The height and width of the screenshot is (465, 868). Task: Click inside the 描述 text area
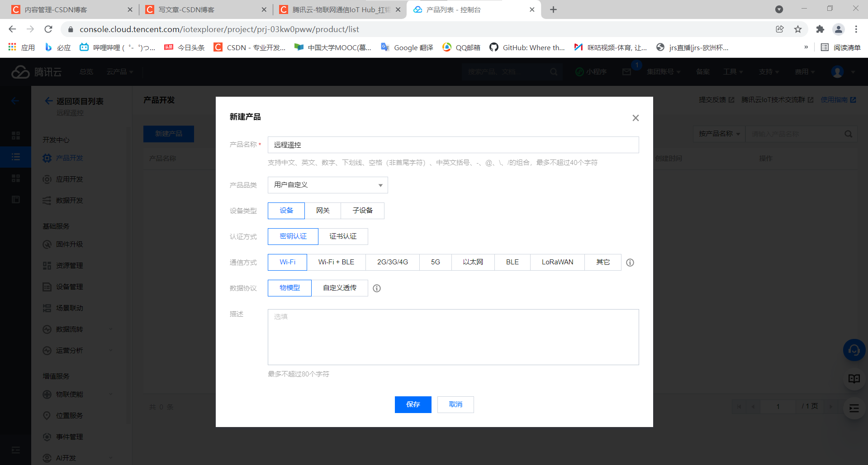(x=453, y=337)
